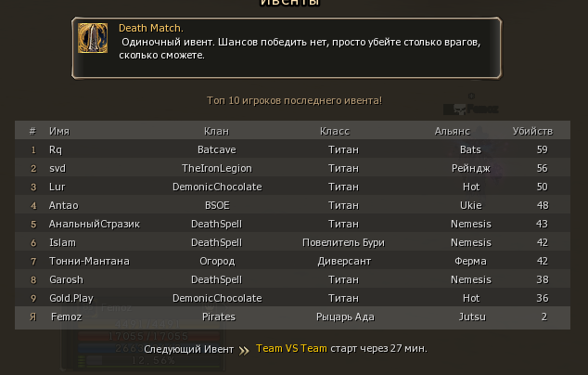The width and height of the screenshot is (588, 375).
Task: Pick player Islam in the ranking
Action: point(62,242)
